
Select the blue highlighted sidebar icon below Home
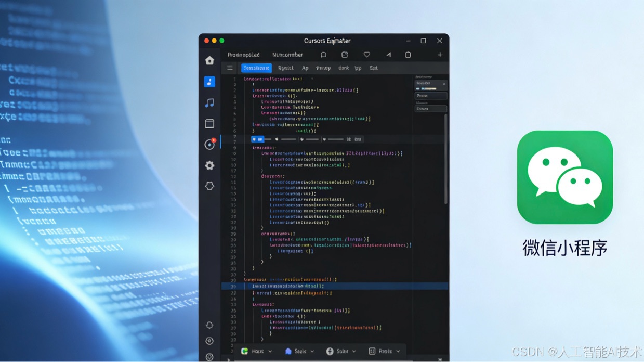click(209, 82)
